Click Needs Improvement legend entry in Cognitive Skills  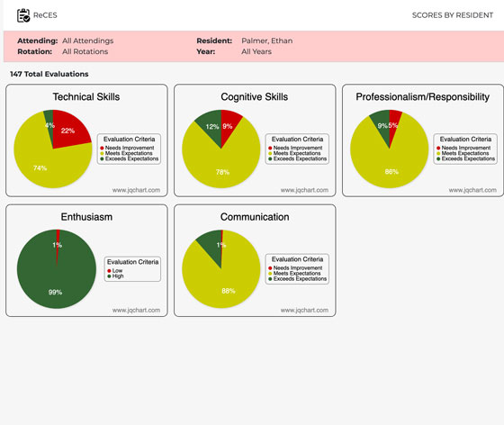[x=295, y=148]
